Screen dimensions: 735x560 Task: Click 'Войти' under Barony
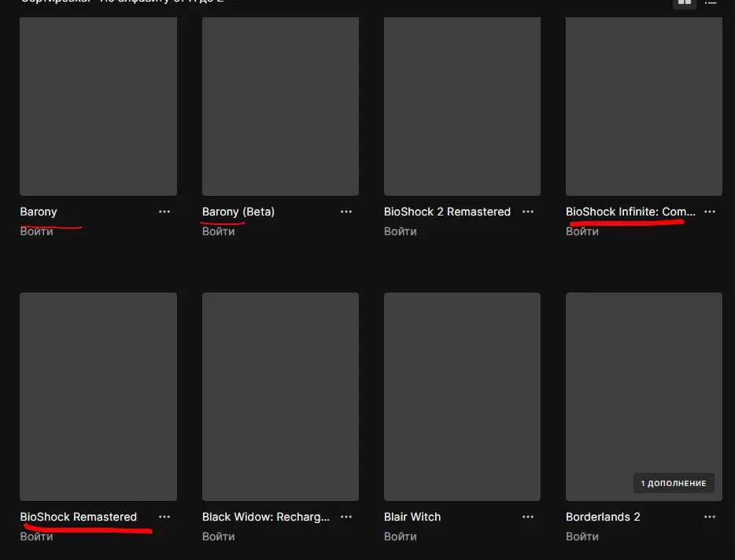coord(36,231)
